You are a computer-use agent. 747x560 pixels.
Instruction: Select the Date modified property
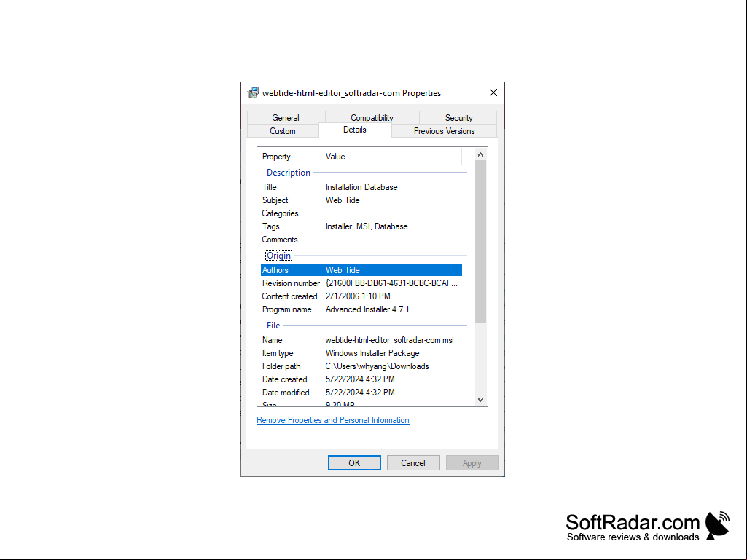point(286,393)
